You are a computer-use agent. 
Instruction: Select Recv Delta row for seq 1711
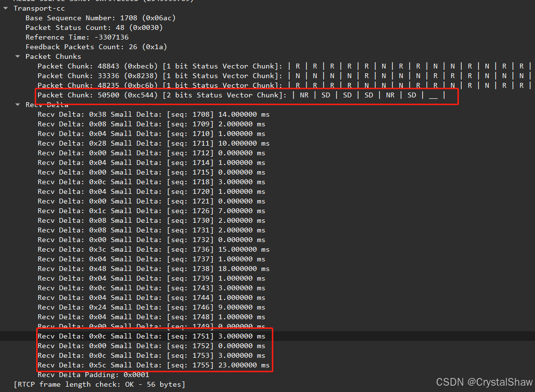click(x=154, y=143)
